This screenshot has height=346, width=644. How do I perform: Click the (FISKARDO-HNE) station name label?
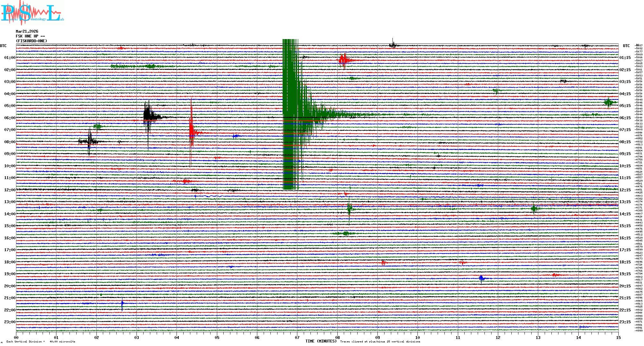[x=31, y=41]
